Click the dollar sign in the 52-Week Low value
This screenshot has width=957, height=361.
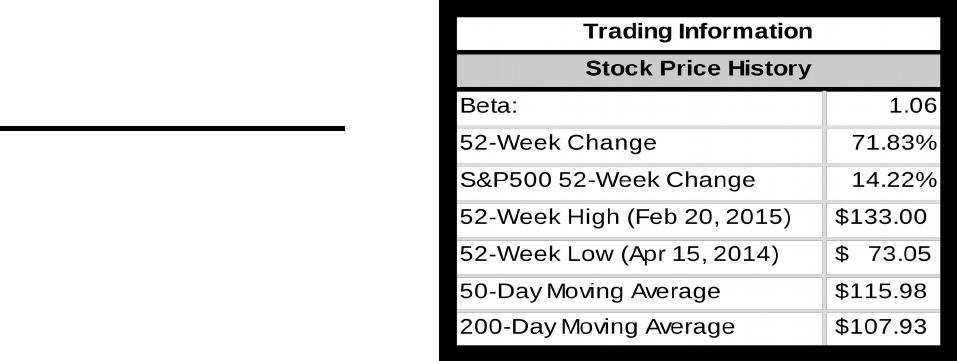coord(841,254)
